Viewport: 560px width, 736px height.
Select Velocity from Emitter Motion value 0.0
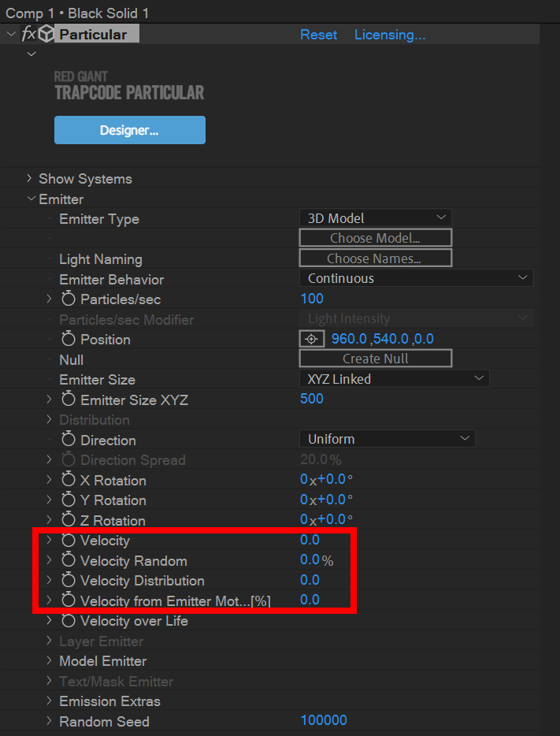click(310, 600)
